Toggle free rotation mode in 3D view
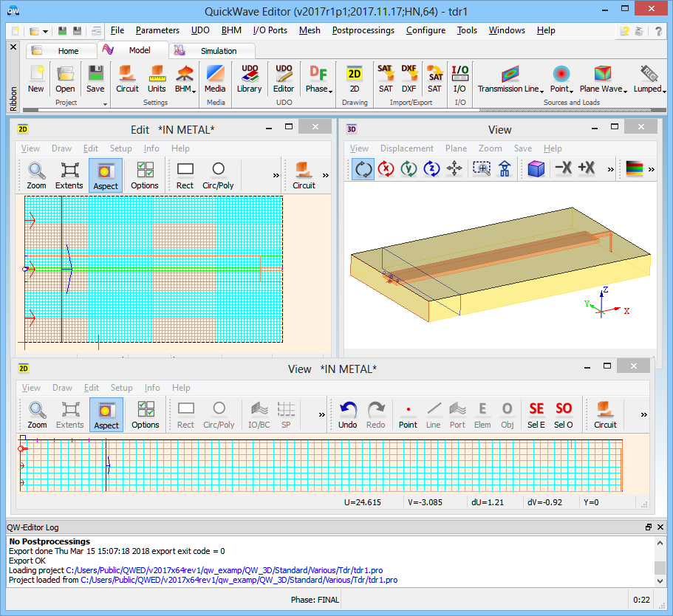The height and width of the screenshot is (616, 673). click(x=363, y=168)
